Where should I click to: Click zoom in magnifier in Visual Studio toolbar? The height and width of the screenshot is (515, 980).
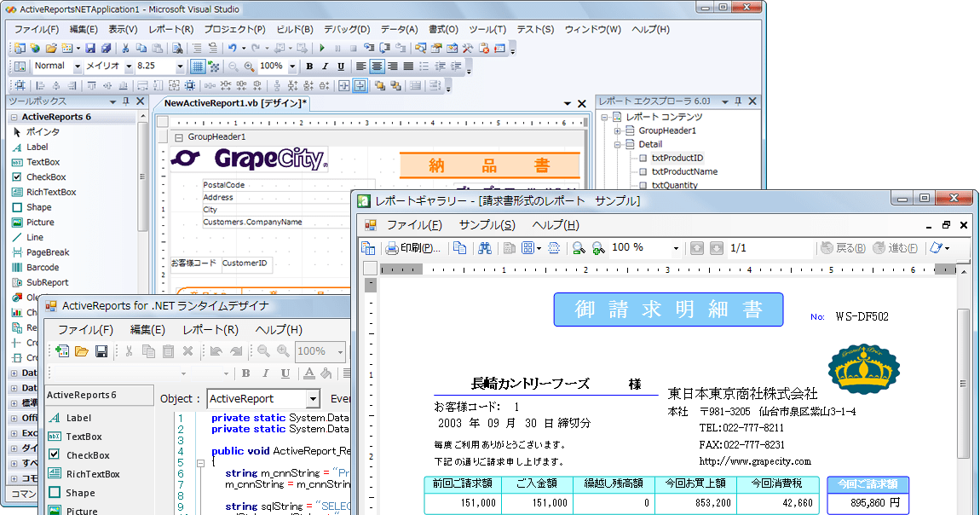click(249, 67)
